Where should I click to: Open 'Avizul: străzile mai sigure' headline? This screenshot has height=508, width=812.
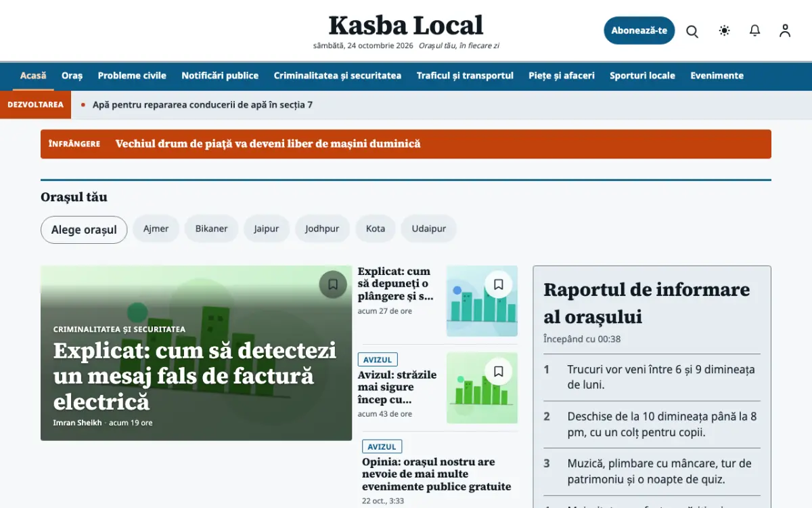[397, 387]
